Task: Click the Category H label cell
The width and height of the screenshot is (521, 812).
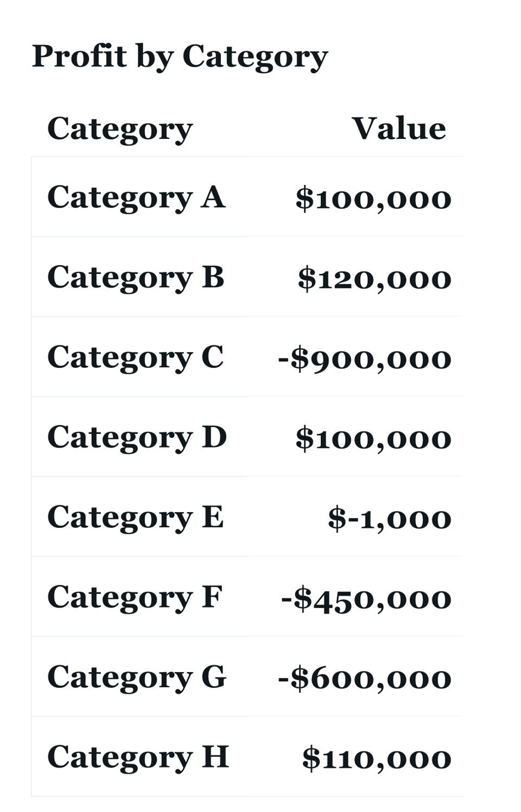Action: coord(138,757)
